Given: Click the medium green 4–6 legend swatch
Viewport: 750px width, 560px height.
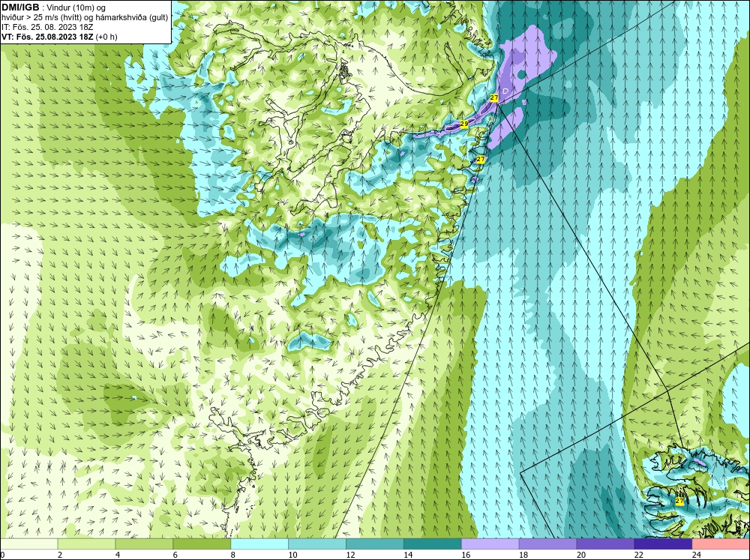Looking at the screenshot, I should pos(144,544).
